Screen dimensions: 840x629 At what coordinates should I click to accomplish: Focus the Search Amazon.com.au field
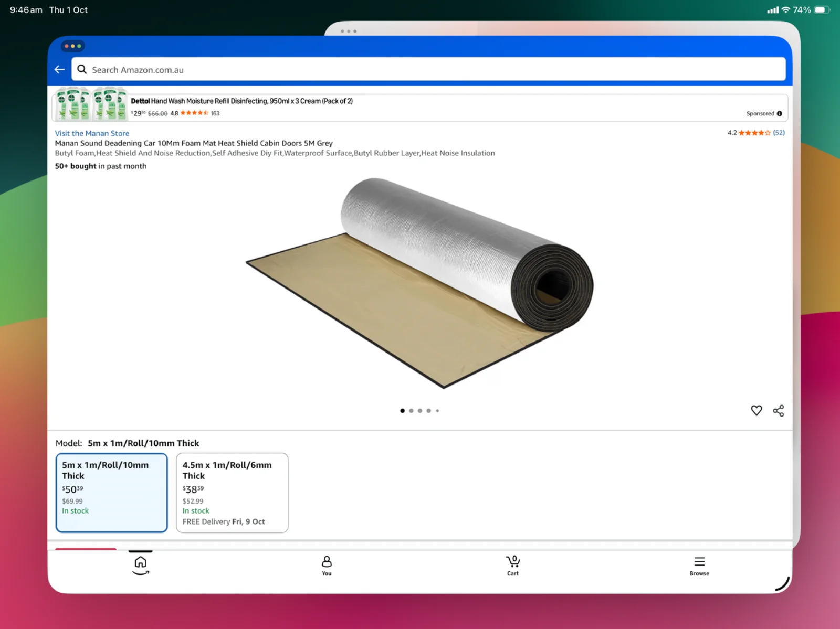(428, 69)
